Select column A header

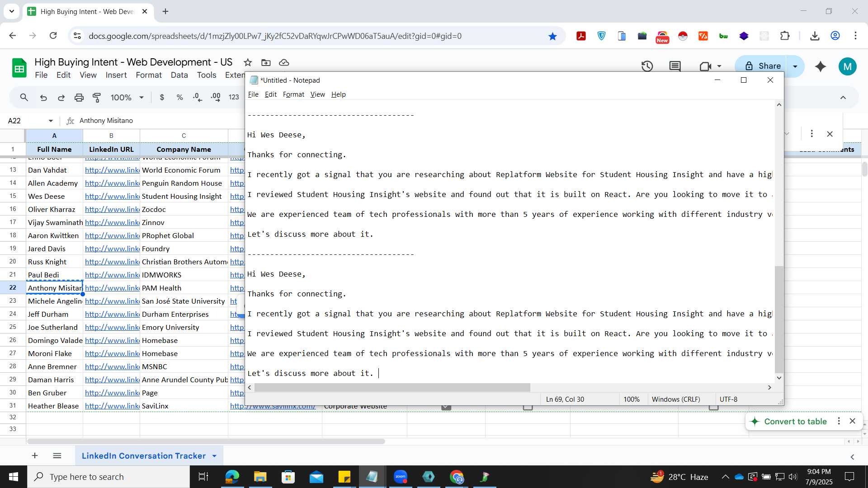click(54, 136)
